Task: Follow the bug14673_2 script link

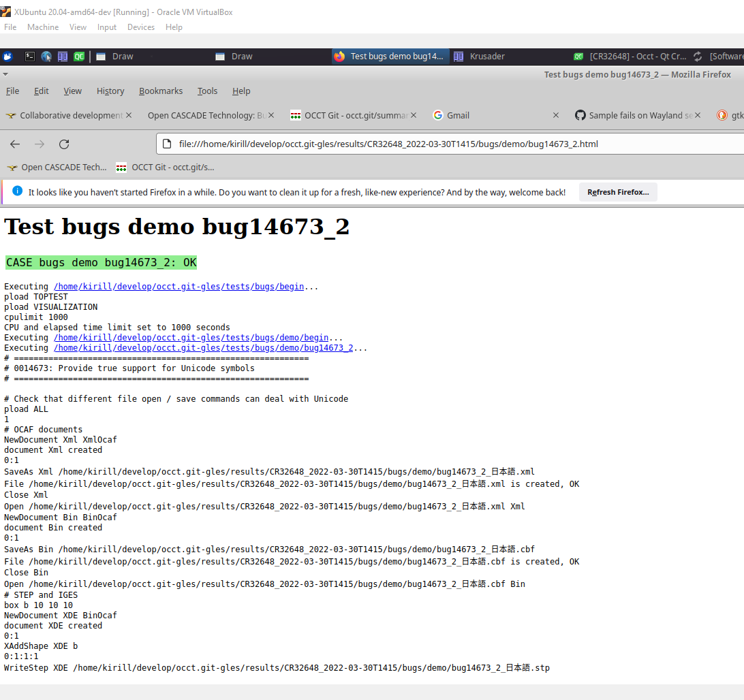Action: pyautogui.click(x=204, y=348)
